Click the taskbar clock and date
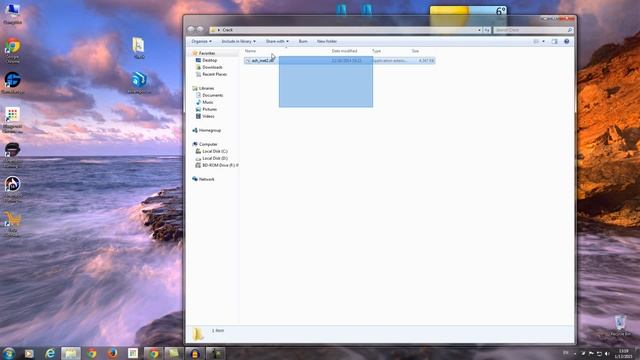This screenshot has width=640, height=360. [623, 354]
